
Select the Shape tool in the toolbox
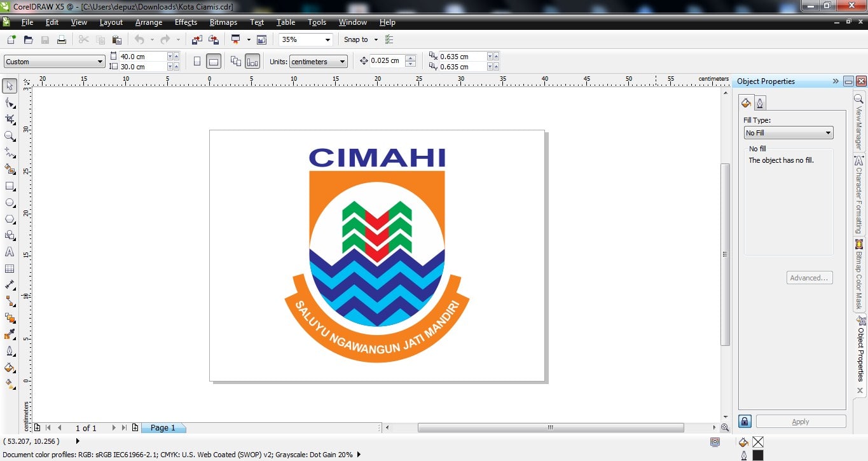tap(10, 102)
